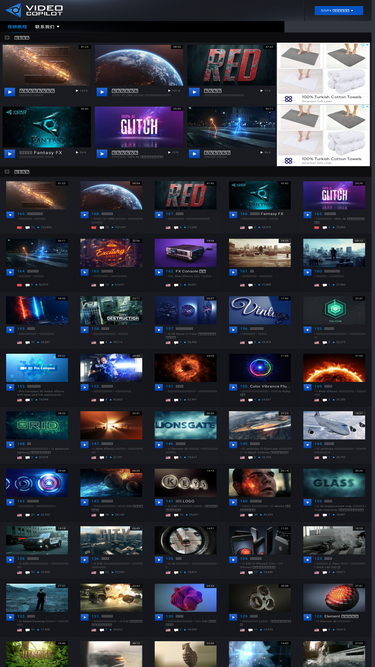Open the tutorial 141 LOGO title

click(x=180, y=501)
